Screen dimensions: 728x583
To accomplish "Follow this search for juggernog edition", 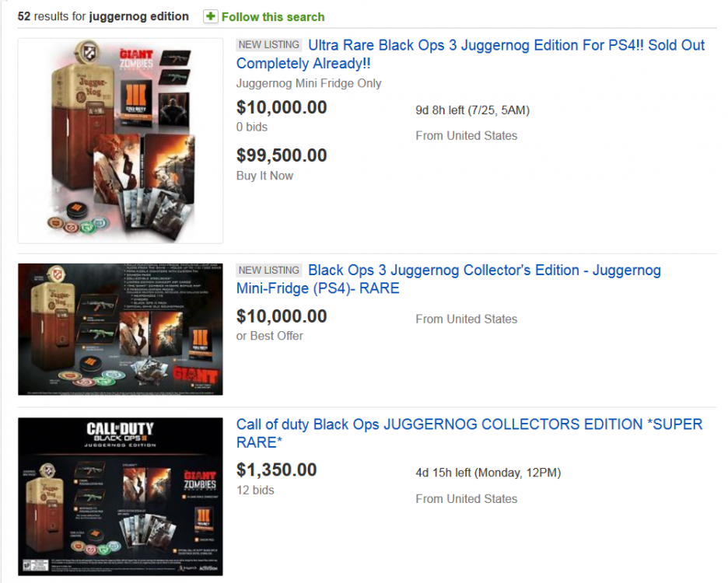I will 272,16.
